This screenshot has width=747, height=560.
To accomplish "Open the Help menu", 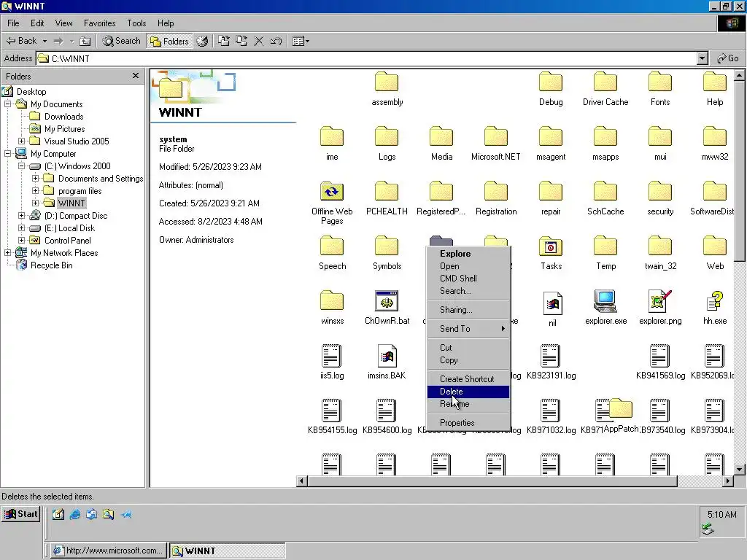I will pos(166,23).
